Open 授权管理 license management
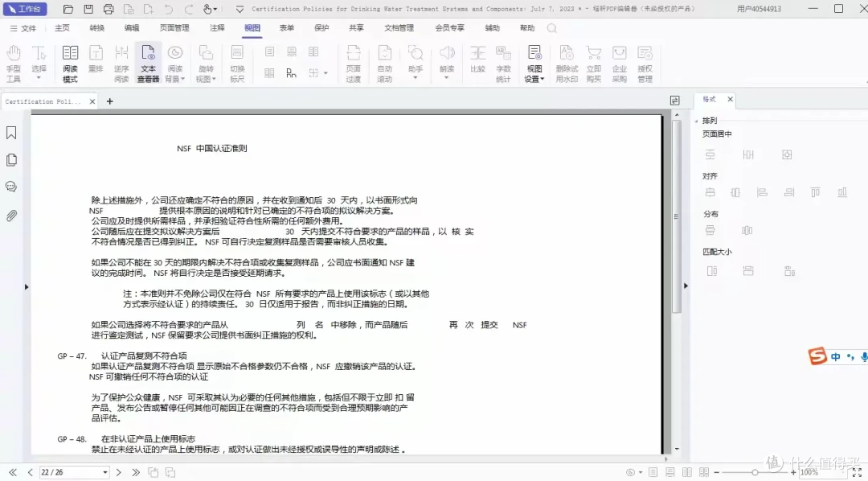The height and width of the screenshot is (481, 868). [x=645, y=64]
